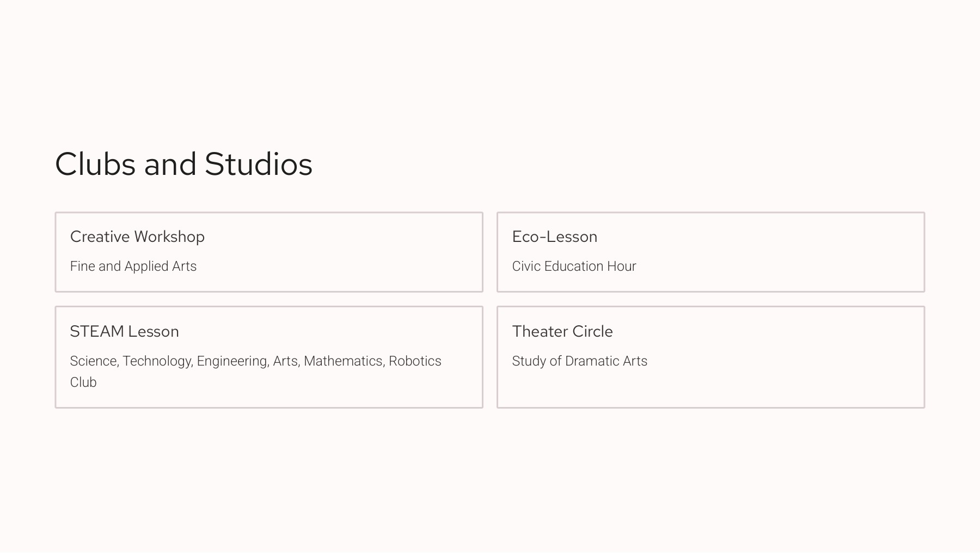Viewport: 980px width, 553px height.
Task: Select the Eco-Lesson card title
Action: point(554,236)
